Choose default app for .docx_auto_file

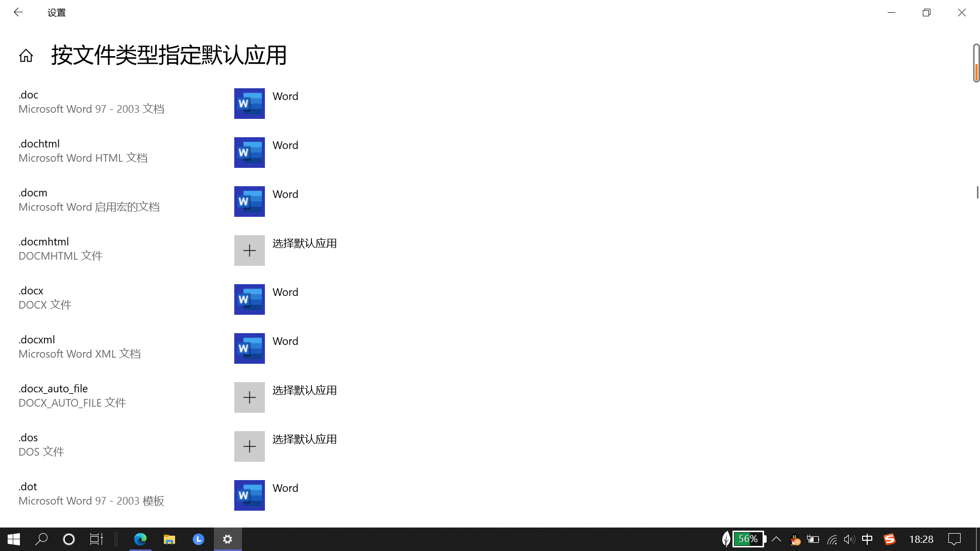[x=305, y=390]
